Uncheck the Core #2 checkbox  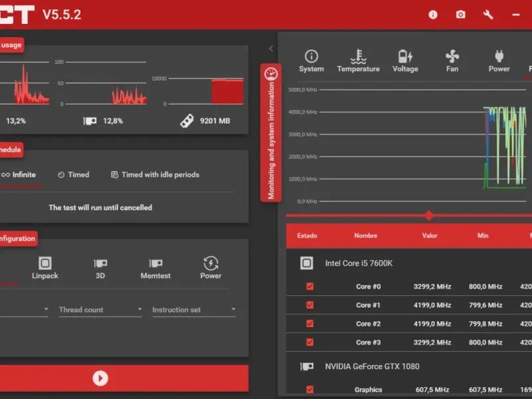click(310, 324)
